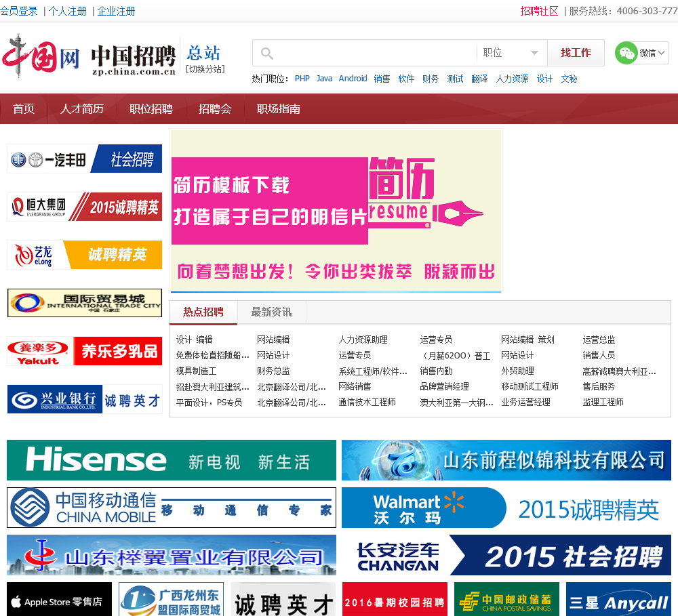Open 恒大集团 2015诚聘精英 banner
This screenshot has height=616, width=678.
[x=85, y=207]
